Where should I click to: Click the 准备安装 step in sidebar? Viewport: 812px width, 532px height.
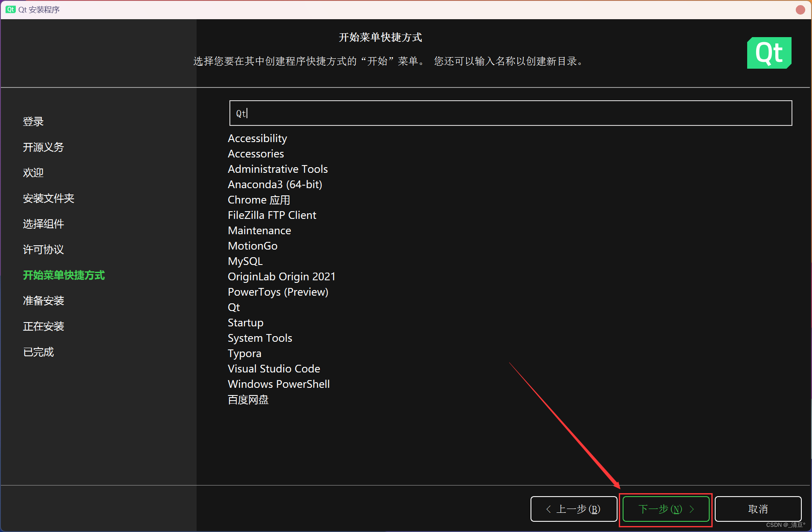point(43,301)
